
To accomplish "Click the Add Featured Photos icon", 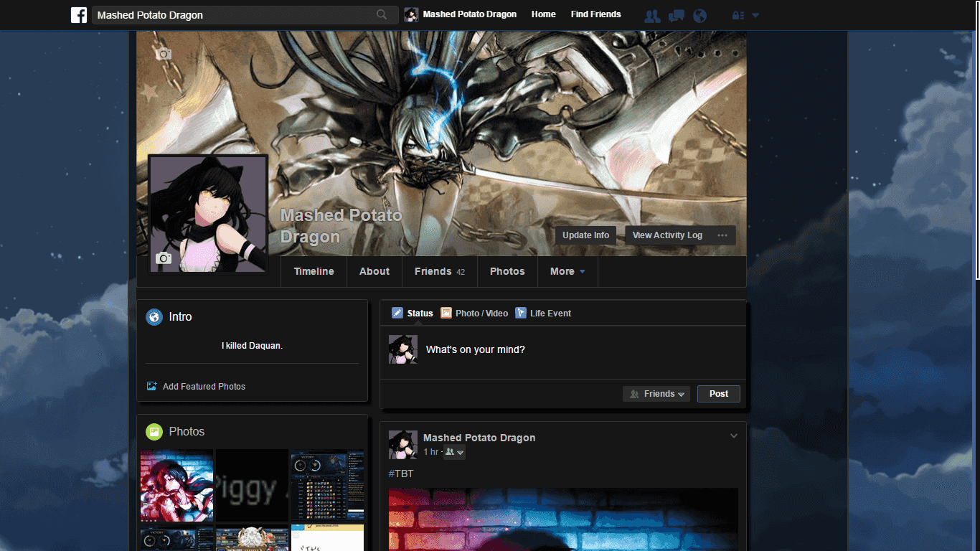I will tap(151, 386).
